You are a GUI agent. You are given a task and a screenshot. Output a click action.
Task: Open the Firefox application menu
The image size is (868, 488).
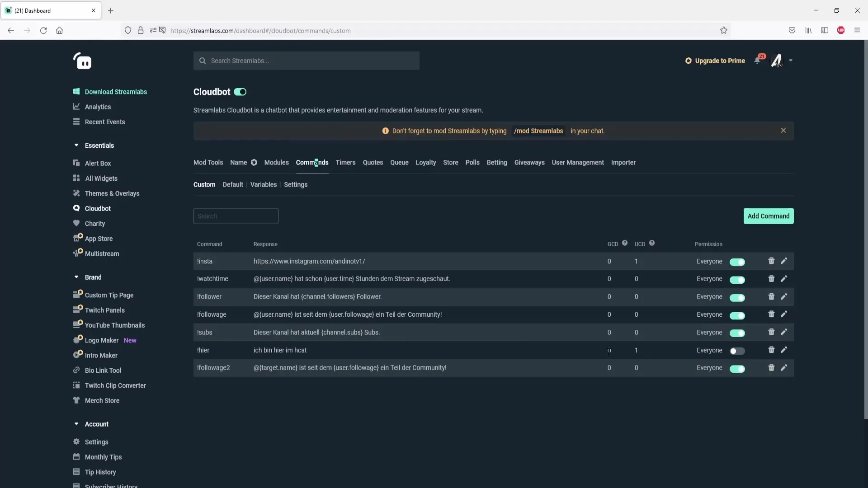[x=857, y=30]
